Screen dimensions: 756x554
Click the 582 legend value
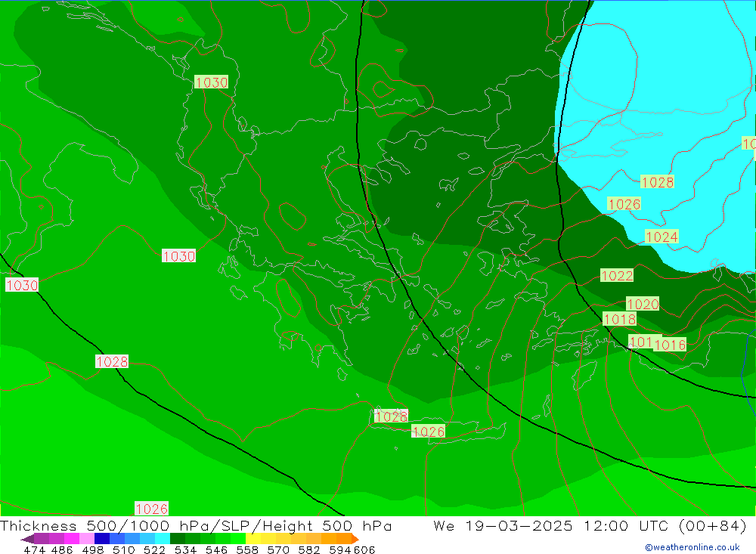(308, 549)
